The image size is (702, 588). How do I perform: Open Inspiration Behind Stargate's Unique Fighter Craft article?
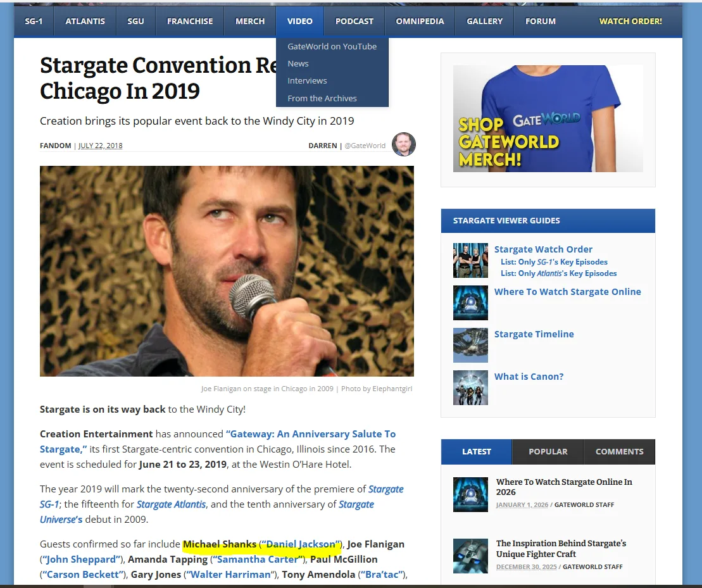(x=561, y=549)
